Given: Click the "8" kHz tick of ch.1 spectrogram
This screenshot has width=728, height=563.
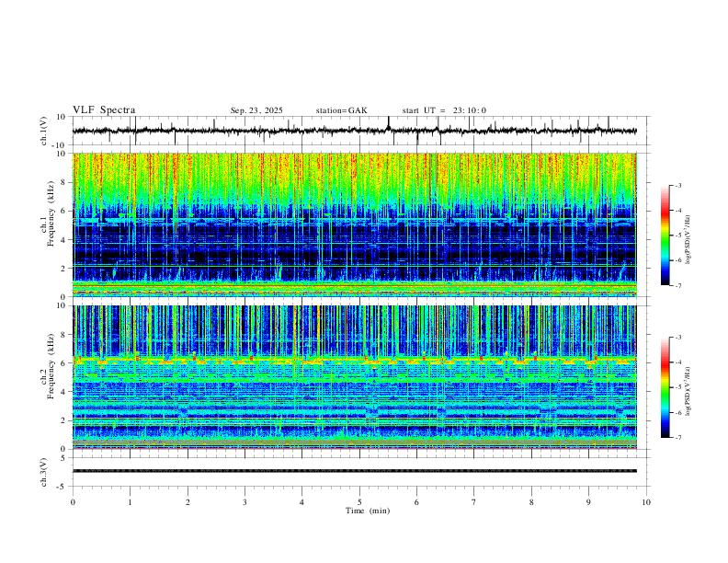Looking at the screenshot, I should coord(64,182).
